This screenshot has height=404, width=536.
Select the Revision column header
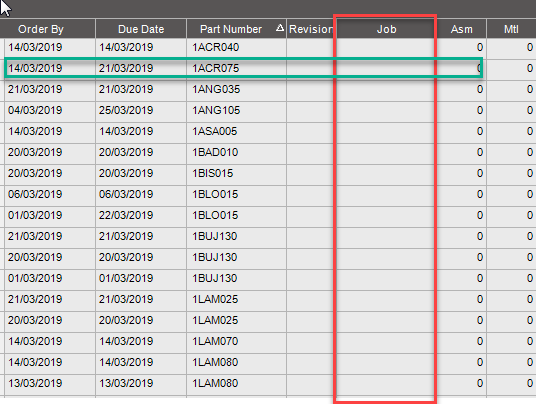(311, 29)
